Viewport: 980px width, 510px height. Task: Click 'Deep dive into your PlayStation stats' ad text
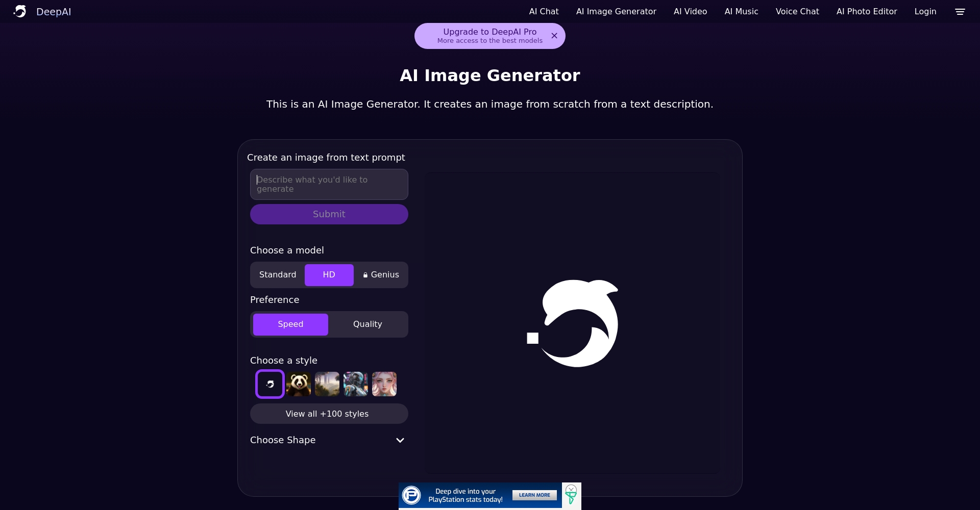pos(465,496)
